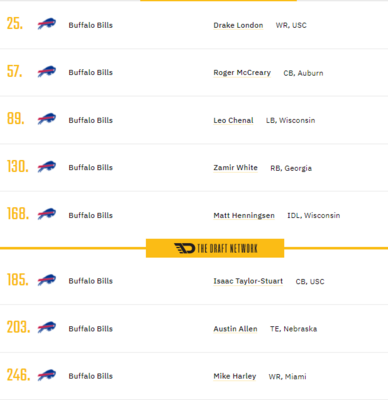Screen dimensions: 388x400
Task: Select the Leo Chenal player link
Action: click(233, 120)
